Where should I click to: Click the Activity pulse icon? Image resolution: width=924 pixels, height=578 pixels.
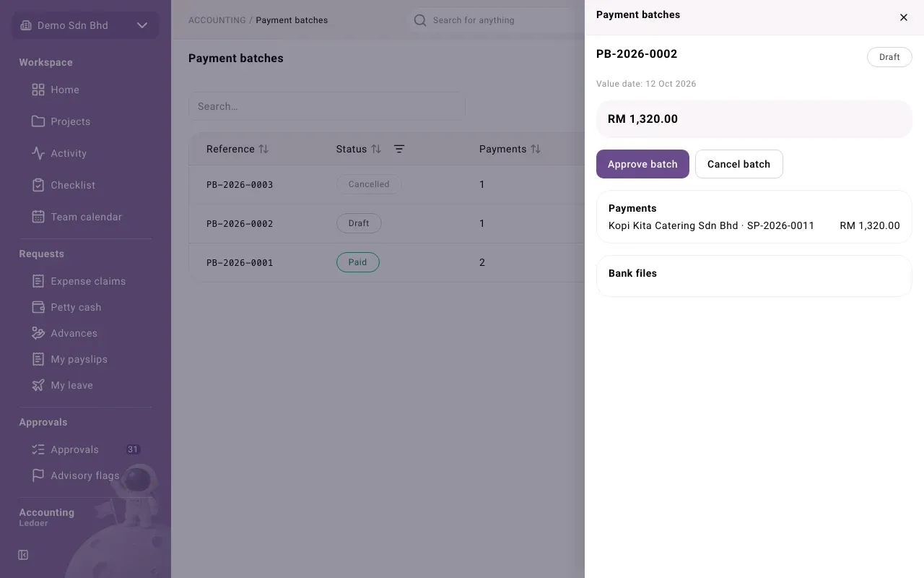click(38, 153)
